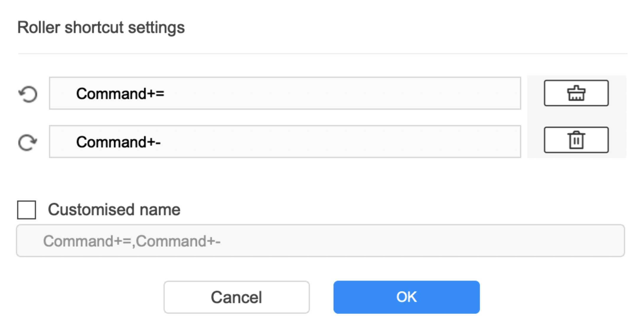The height and width of the screenshot is (332, 644).
Task: Confirm settings with the OK button
Action: 406,297
